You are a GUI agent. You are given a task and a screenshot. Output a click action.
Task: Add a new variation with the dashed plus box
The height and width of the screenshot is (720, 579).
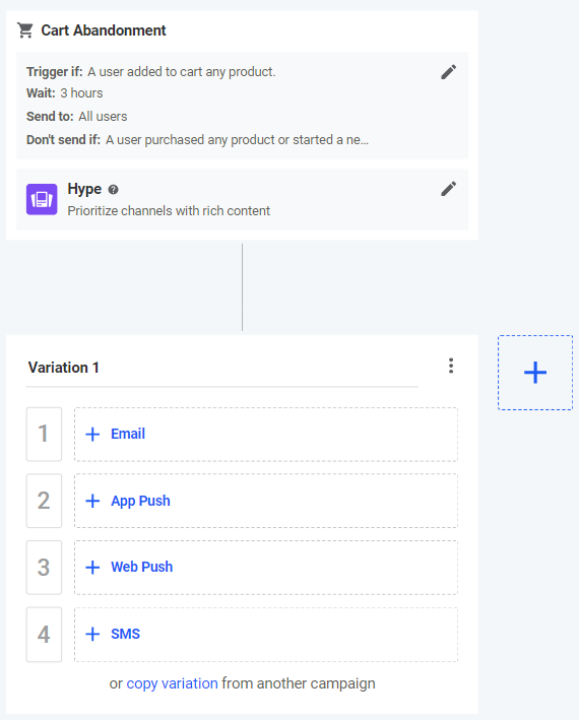535,372
